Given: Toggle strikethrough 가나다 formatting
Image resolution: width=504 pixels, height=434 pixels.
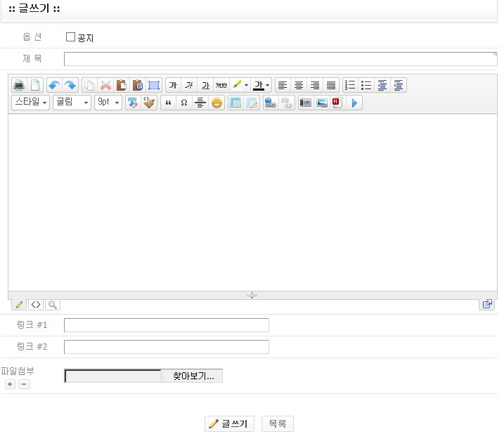Looking at the screenshot, I should coord(221,85).
